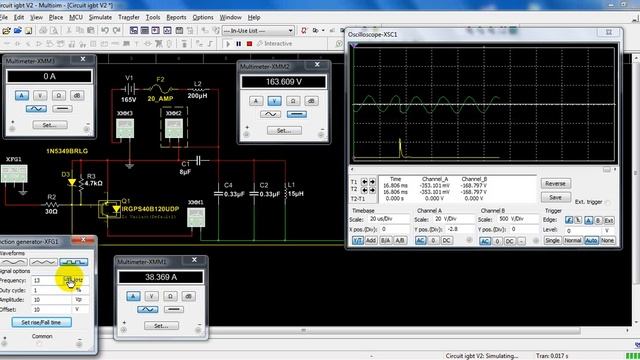Click the Save file toolbar icon

pyautogui.click(x=28, y=31)
